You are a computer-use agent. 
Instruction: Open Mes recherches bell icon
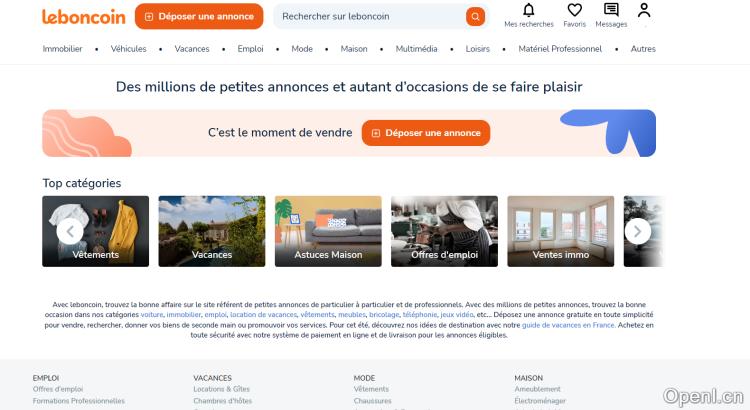(x=529, y=10)
